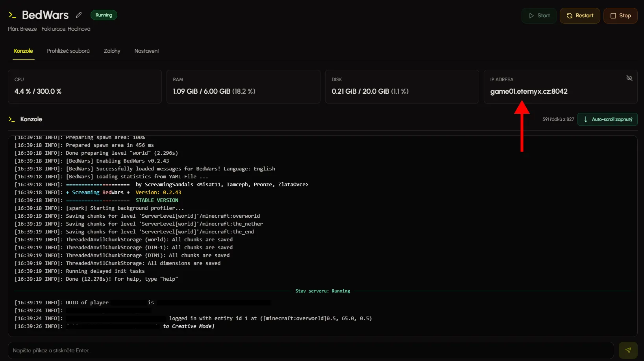Click log line 'Done preparing level "world"'

click(96, 153)
